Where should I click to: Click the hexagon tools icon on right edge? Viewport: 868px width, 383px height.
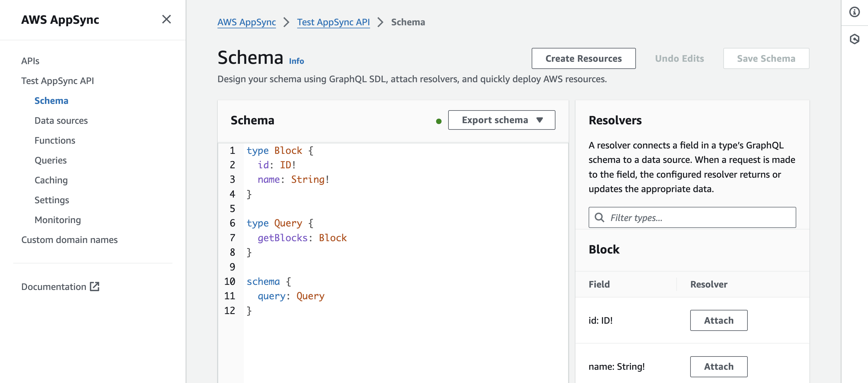coord(854,39)
